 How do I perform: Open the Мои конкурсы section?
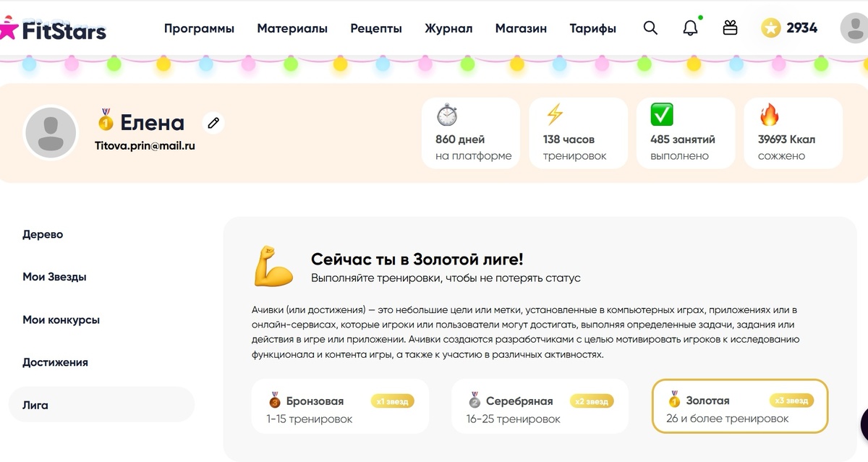click(61, 320)
